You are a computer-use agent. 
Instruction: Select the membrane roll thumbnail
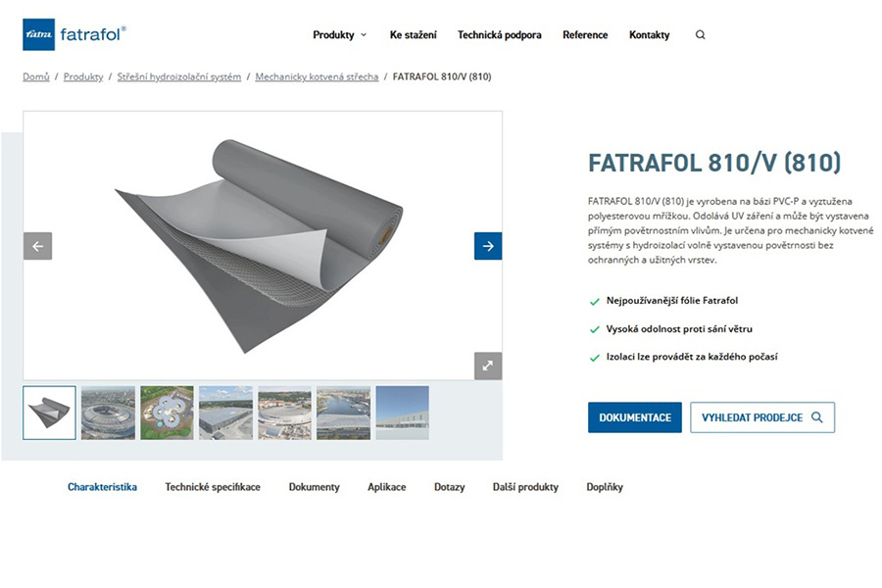[x=50, y=413]
